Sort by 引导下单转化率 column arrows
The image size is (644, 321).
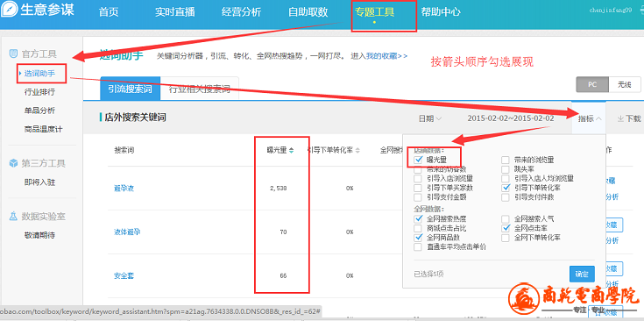point(357,151)
